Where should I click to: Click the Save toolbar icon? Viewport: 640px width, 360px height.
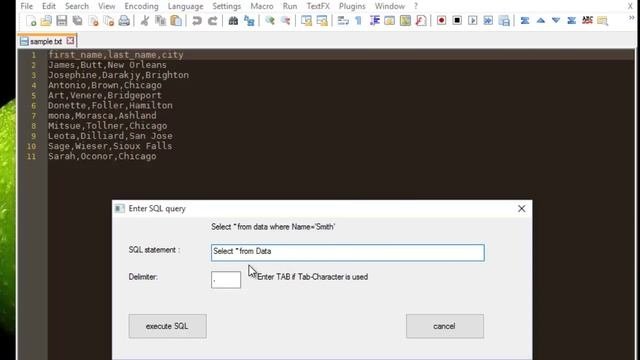pyautogui.click(x=62, y=20)
